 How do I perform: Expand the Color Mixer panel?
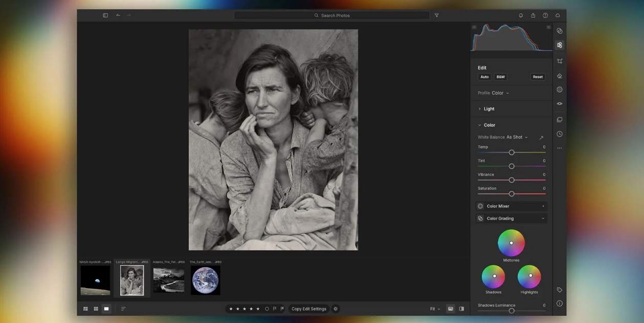[x=511, y=206]
